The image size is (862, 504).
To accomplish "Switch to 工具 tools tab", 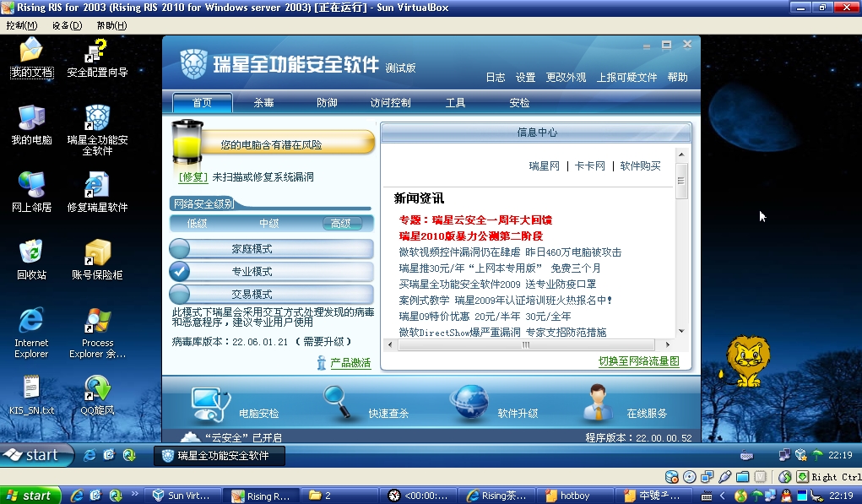I will [455, 103].
